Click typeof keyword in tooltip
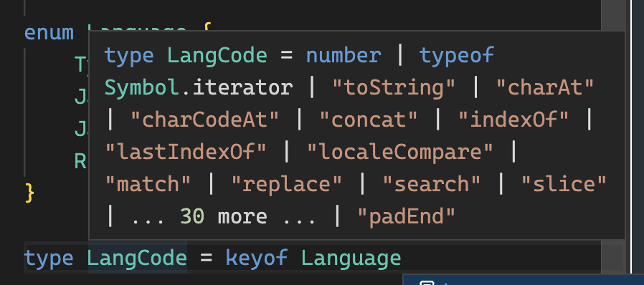The height and width of the screenshot is (285, 644). 457,56
